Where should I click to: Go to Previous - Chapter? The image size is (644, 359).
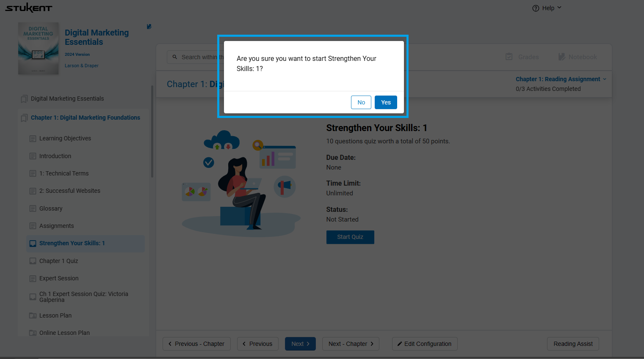(196, 344)
